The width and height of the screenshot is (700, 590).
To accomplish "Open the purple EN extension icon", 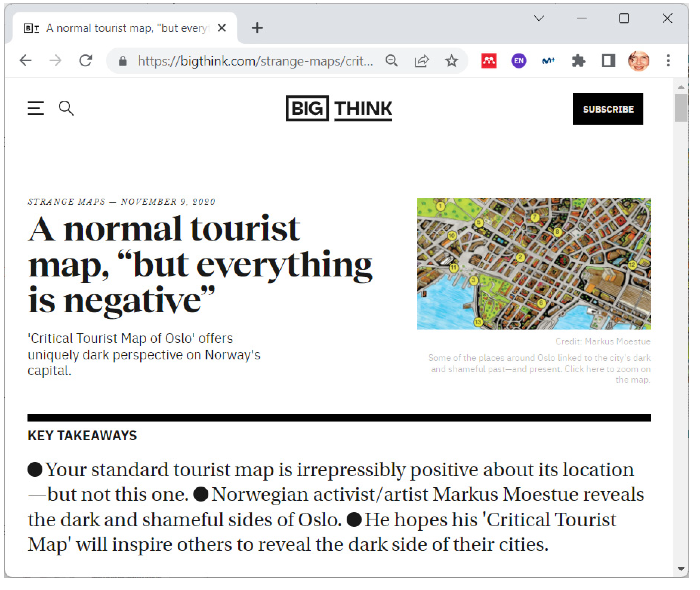I will click(519, 61).
